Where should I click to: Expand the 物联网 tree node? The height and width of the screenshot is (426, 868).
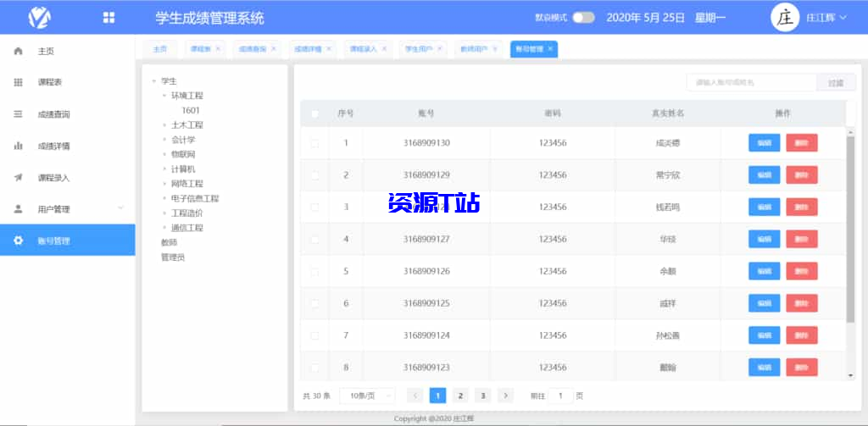(x=164, y=154)
